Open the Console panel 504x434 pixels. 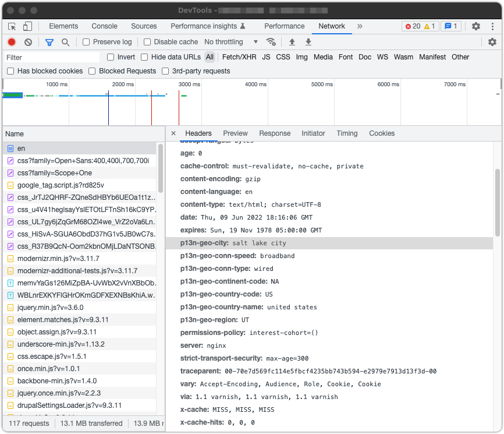(104, 26)
